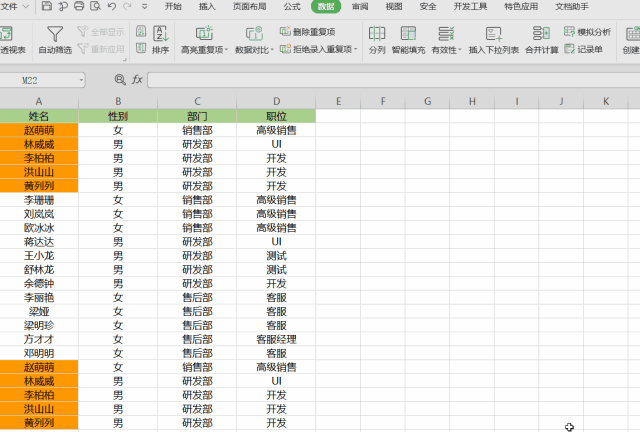Image resolution: width=640 pixels, height=432 pixels.
Task: Click 模拟分析 what-if analysis button
Action: tap(587, 31)
